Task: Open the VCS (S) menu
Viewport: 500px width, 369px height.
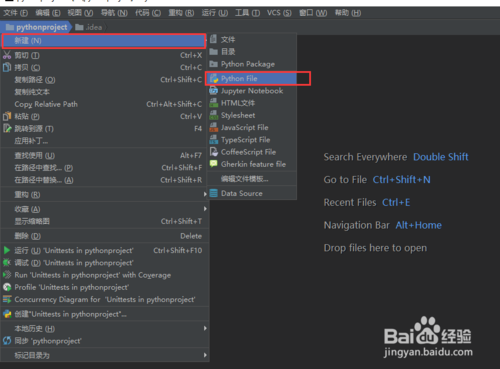Action: 279,13
